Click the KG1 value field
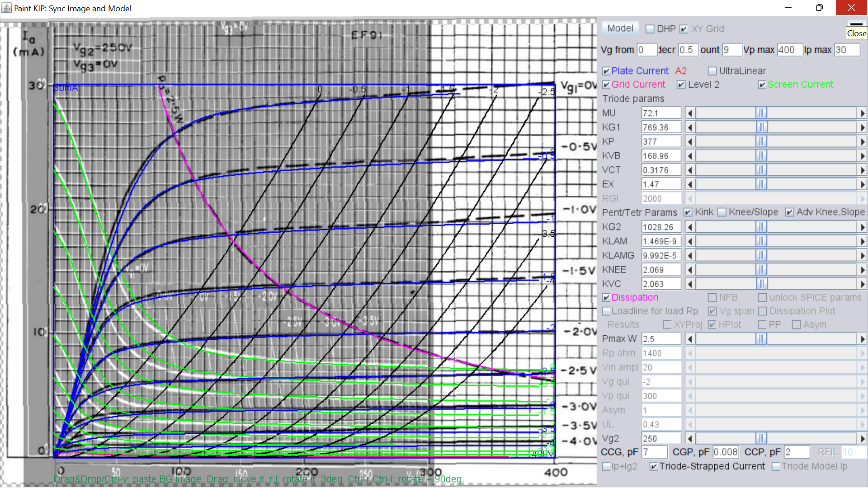The width and height of the screenshot is (868, 488). tap(661, 127)
